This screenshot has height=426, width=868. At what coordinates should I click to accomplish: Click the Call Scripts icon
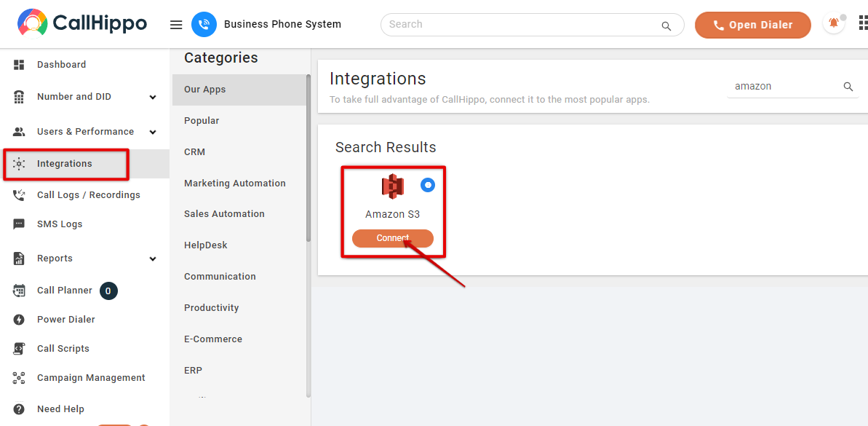click(x=19, y=349)
